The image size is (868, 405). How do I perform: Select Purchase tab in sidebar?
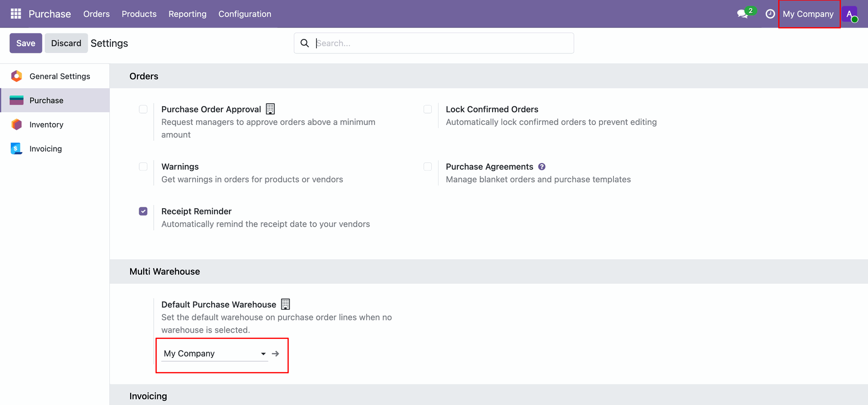tap(55, 100)
